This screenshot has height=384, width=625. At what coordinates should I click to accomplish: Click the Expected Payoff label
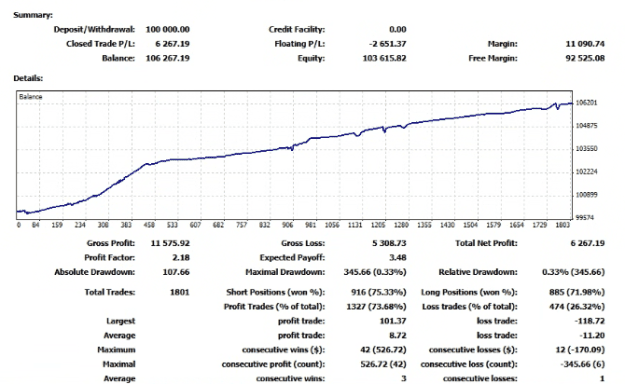coord(292,258)
